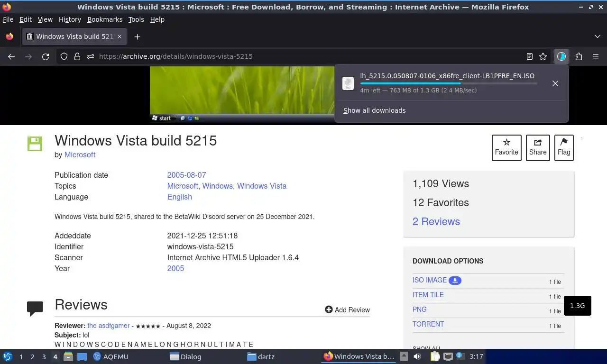Open the tracking protection shield icon
The height and width of the screenshot is (364, 607).
(x=64, y=56)
